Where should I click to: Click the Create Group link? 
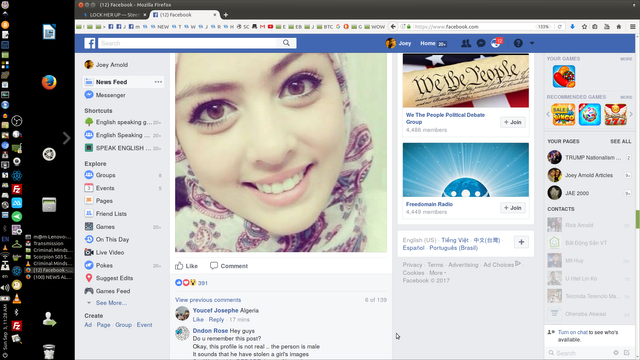point(123,325)
